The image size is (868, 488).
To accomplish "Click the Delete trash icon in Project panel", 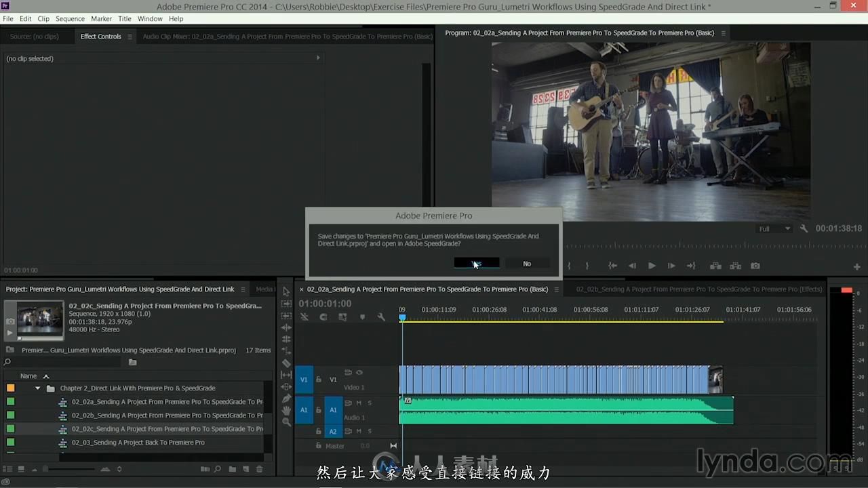I will pyautogui.click(x=259, y=469).
